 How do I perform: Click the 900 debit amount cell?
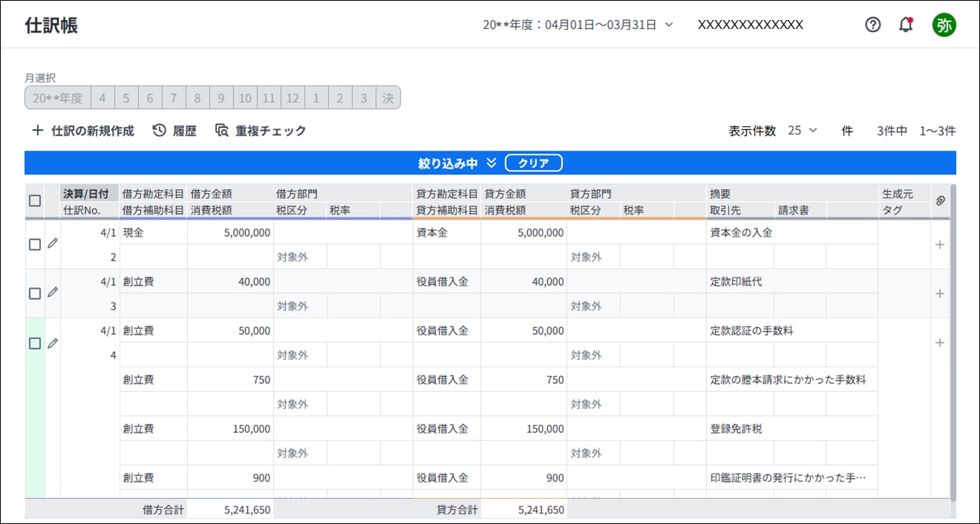click(230, 478)
